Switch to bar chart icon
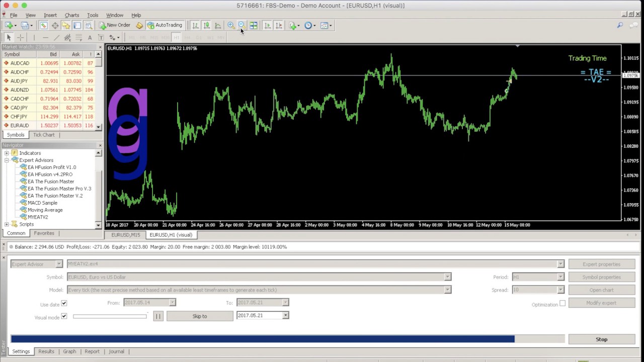This screenshot has width=644, height=362. (x=195, y=25)
